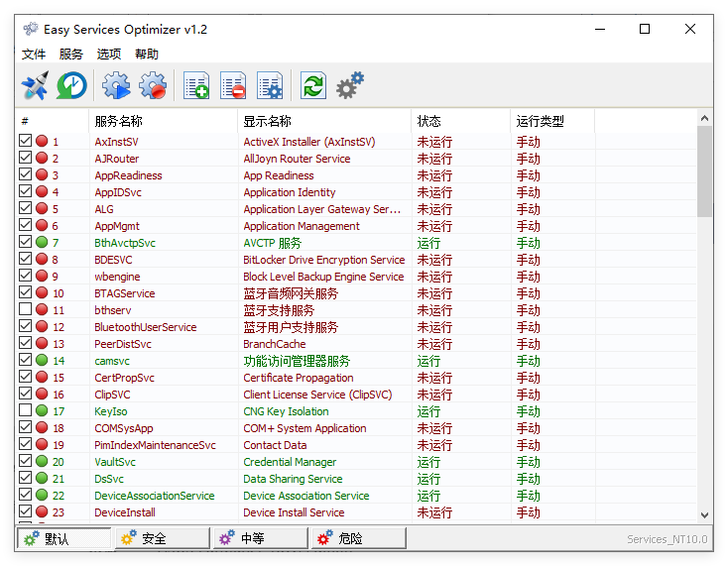The height and width of the screenshot is (566, 728).
Task: Toggle the DsSvc checkbox
Action: [26, 478]
